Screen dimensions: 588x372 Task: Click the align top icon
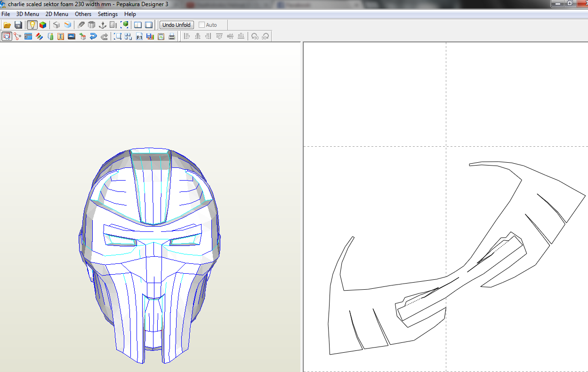click(x=219, y=36)
